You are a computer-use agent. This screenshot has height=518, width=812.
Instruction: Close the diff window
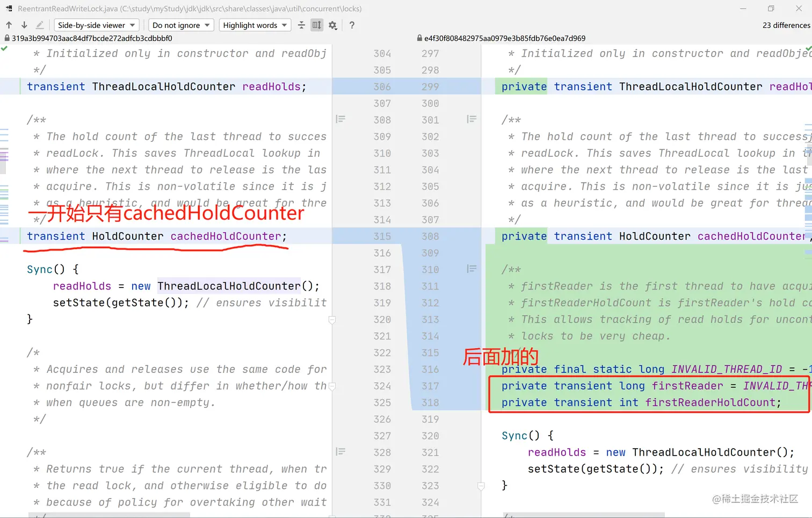[799, 9]
